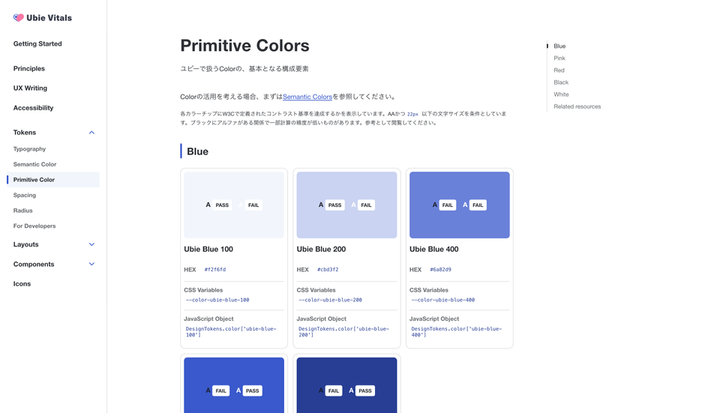This screenshot has width=720, height=413.
Task: Click the PASS badge on Blue 100 swatch
Action: tap(222, 205)
